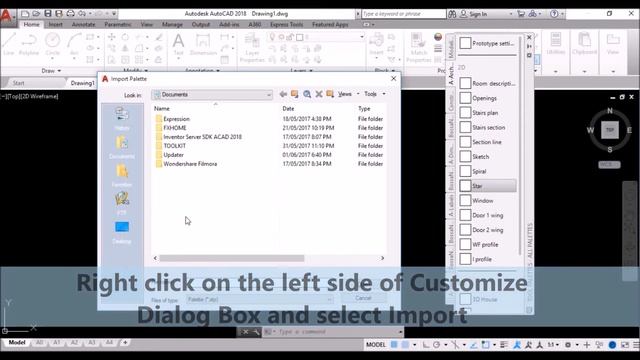Open History location in places sidebar

(122, 119)
